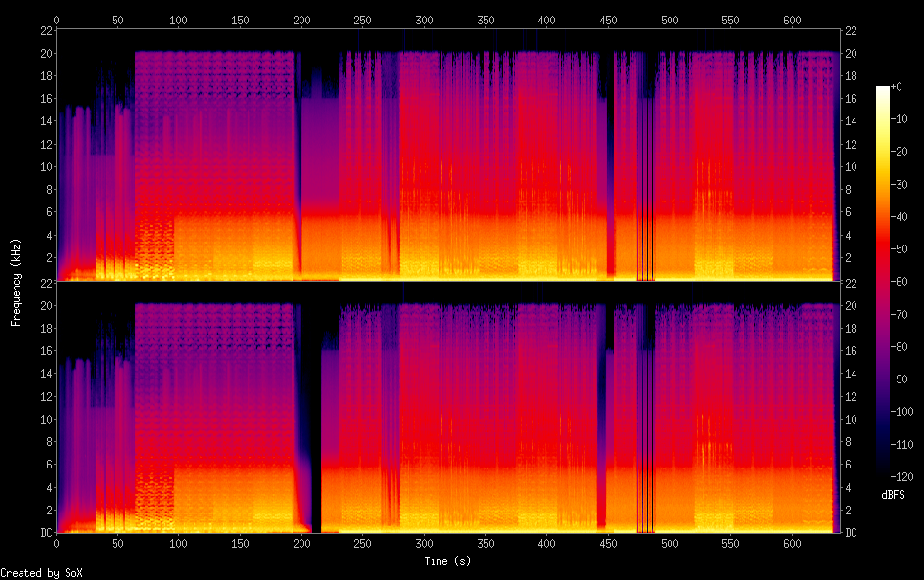
Task: Click the upper channel spectrogram plot
Action: tap(448, 156)
